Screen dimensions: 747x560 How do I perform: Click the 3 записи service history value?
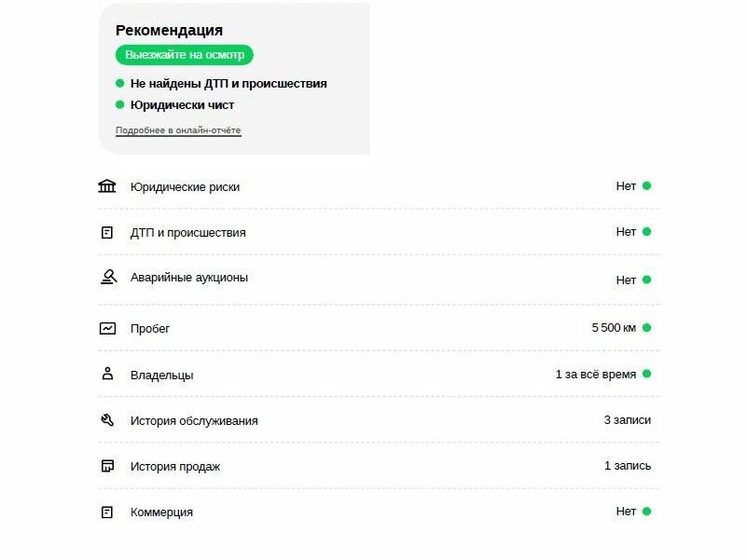[627, 420]
